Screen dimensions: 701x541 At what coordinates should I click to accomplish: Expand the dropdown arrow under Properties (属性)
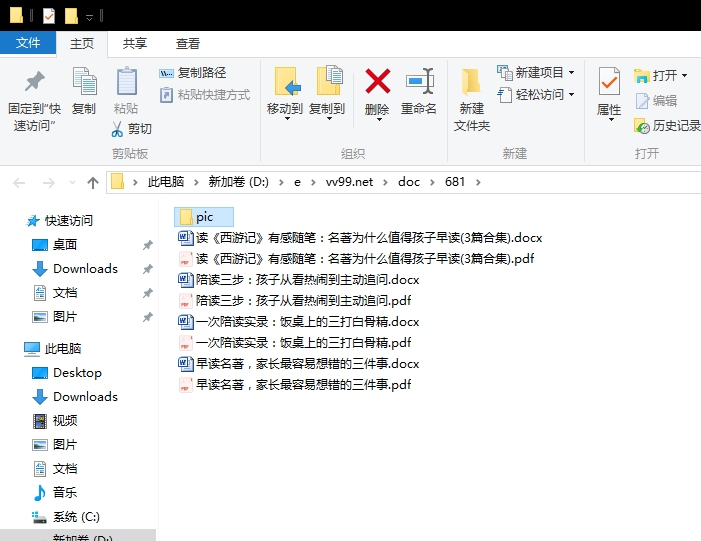click(x=611, y=119)
